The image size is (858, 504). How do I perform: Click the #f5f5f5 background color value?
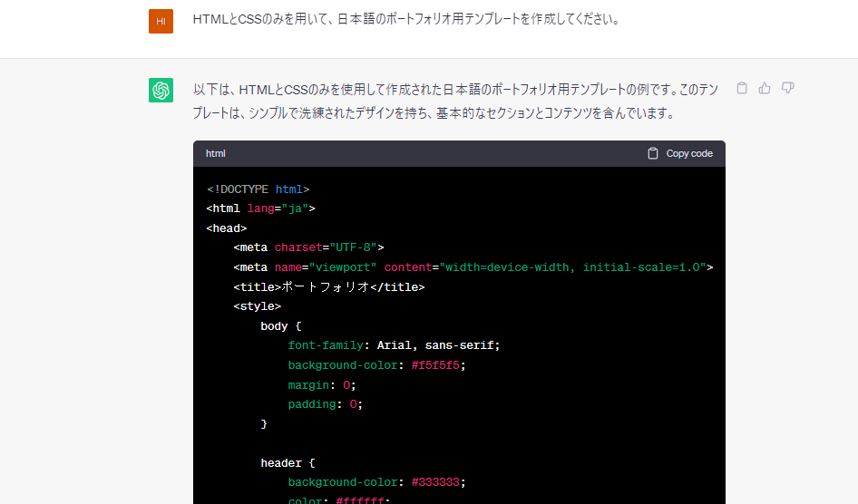[x=438, y=365]
